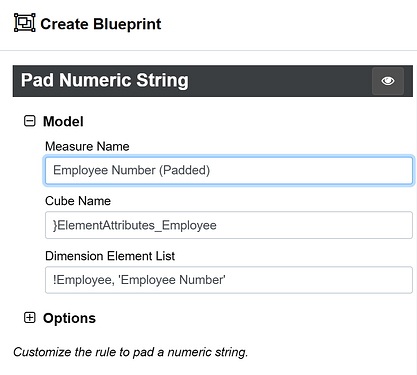This screenshot has height=375, width=417.
Task: Click the 'Customize the rule' description text
Action: (x=130, y=352)
